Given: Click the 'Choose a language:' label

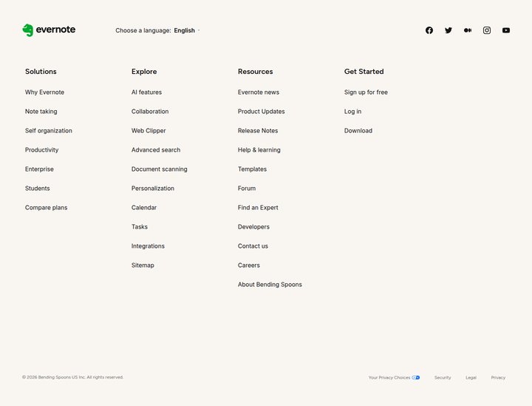Looking at the screenshot, I should (143, 30).
